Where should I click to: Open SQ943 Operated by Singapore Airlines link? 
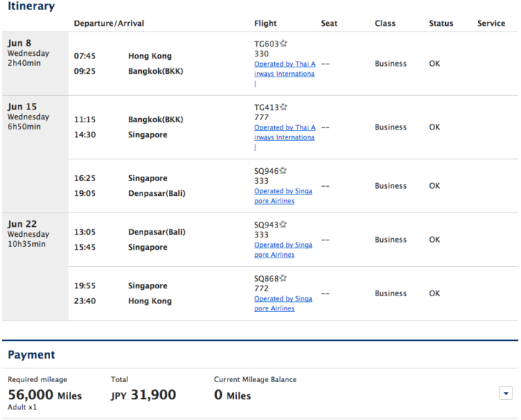[x=283, y=250]
